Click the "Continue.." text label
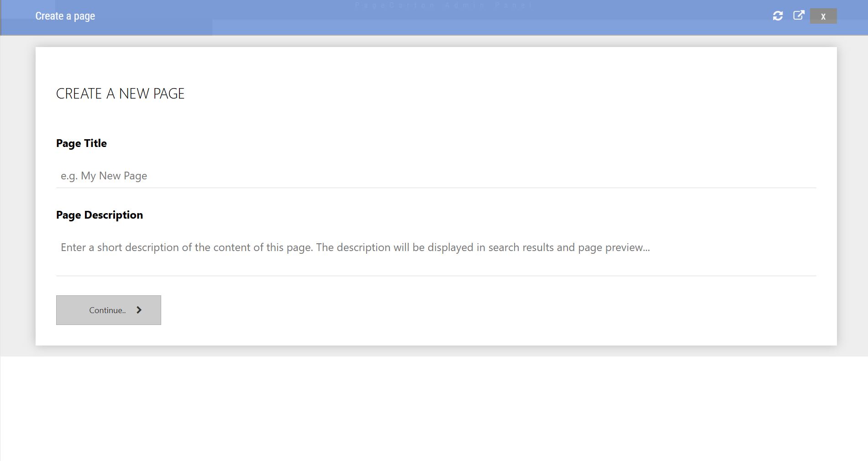Viewport: 868px width, 461px height. (107, 310)
